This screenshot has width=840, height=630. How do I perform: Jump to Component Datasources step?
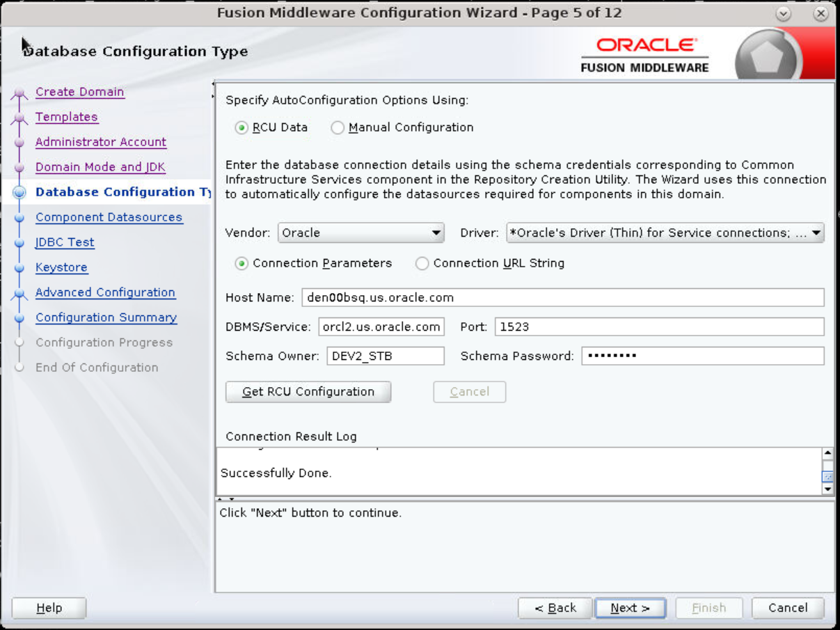click(x=109, y=217)
